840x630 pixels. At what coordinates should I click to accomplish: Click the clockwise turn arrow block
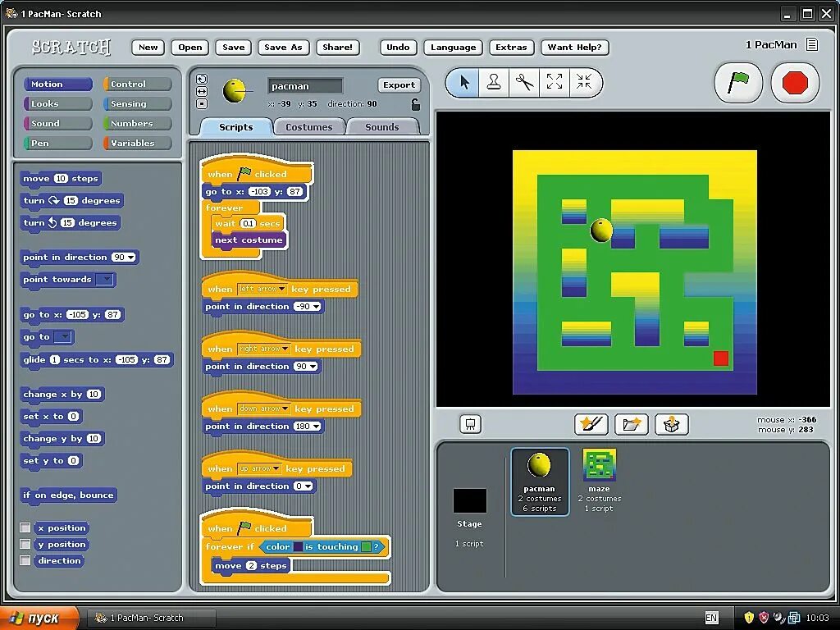(54, 200)
